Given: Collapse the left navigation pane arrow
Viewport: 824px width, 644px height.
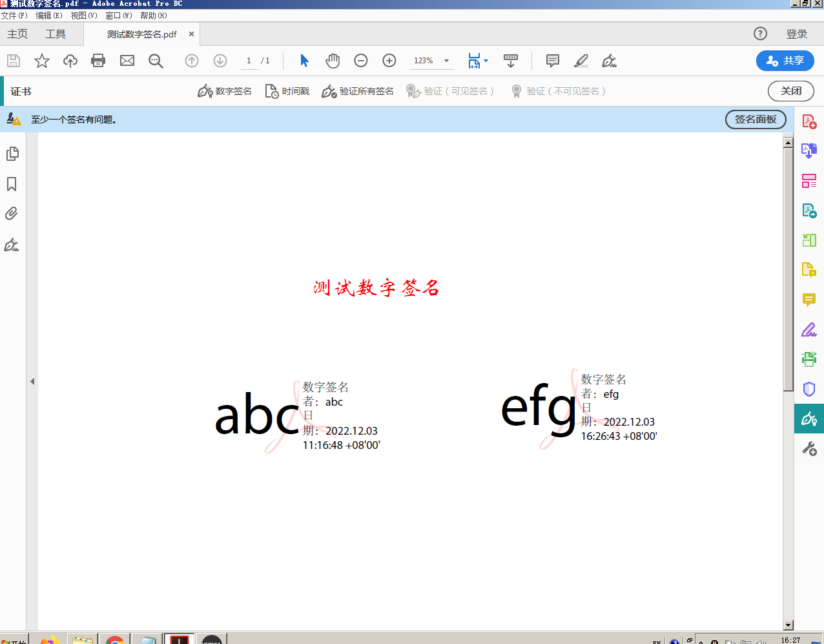Looking at the screenshot, I should coord(32,382).
